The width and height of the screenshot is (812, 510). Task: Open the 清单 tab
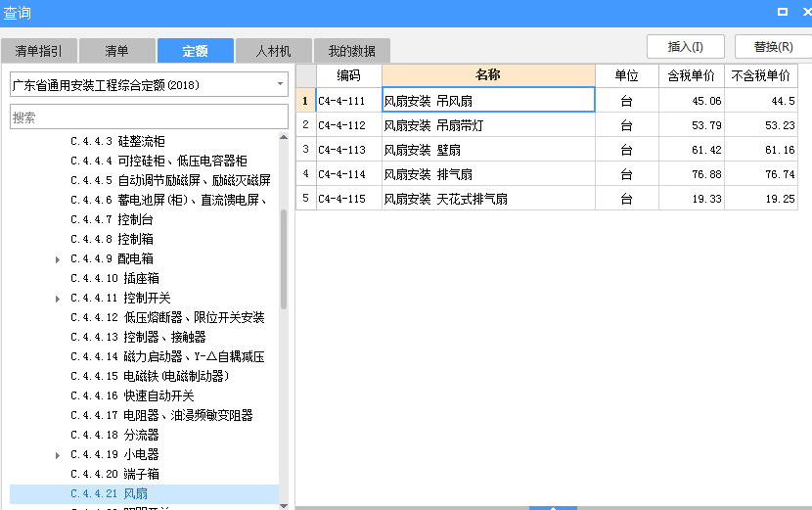(x=117, y=51)
